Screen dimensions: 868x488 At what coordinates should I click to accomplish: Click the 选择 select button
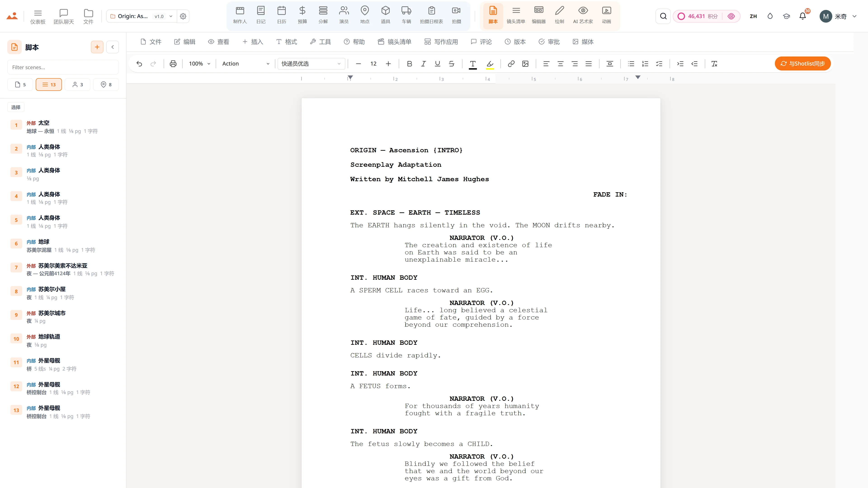click(x=16, y=107)
